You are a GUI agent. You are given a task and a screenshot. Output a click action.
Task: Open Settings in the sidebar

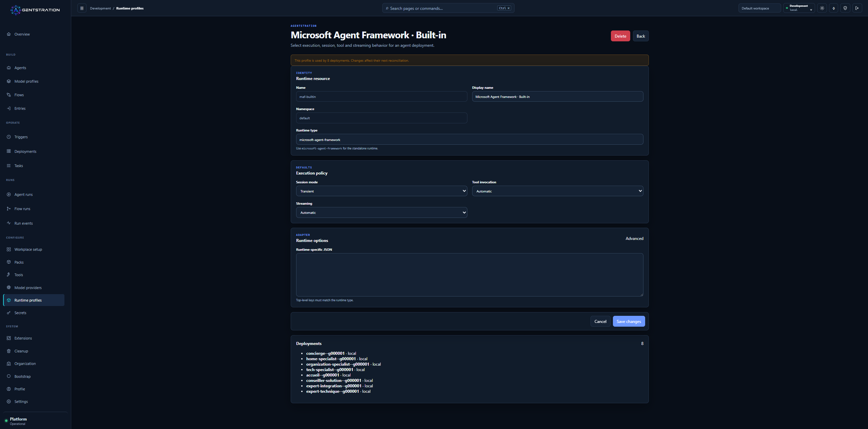click(21, 402)
